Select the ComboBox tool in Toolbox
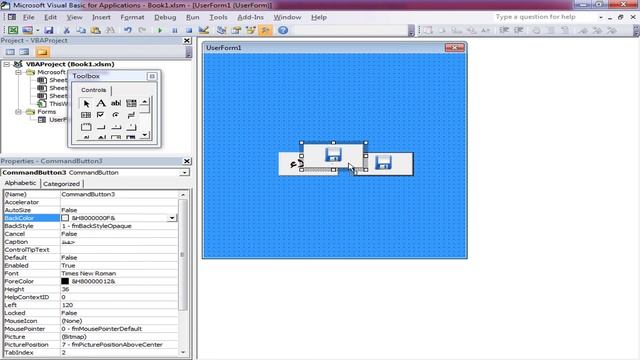The width and height of the screenshot is (640, 360). click(131, 103)
